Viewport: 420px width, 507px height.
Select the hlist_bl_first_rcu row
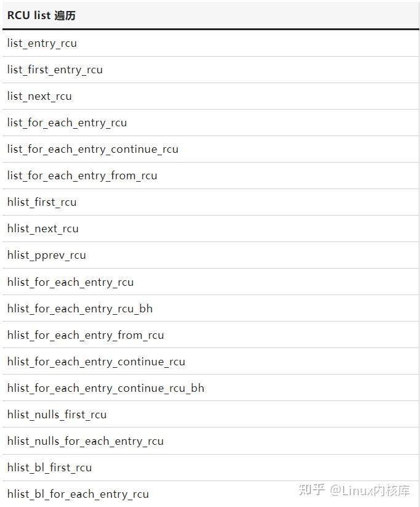point(49,468)
